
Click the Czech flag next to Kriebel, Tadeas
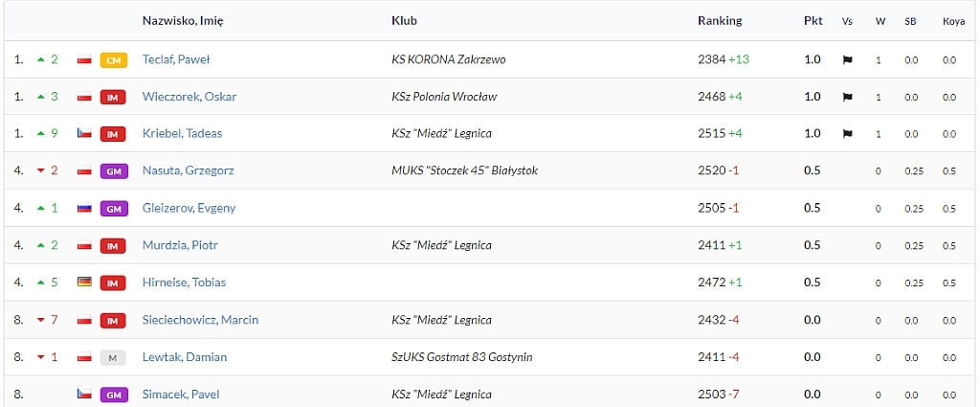[84, 133]
